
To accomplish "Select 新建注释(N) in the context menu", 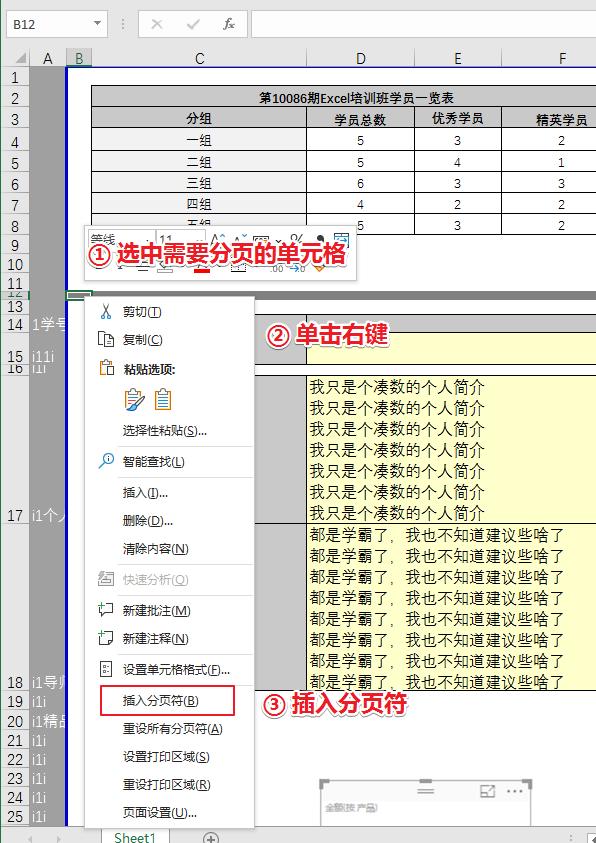I will [x=169, y=639].
